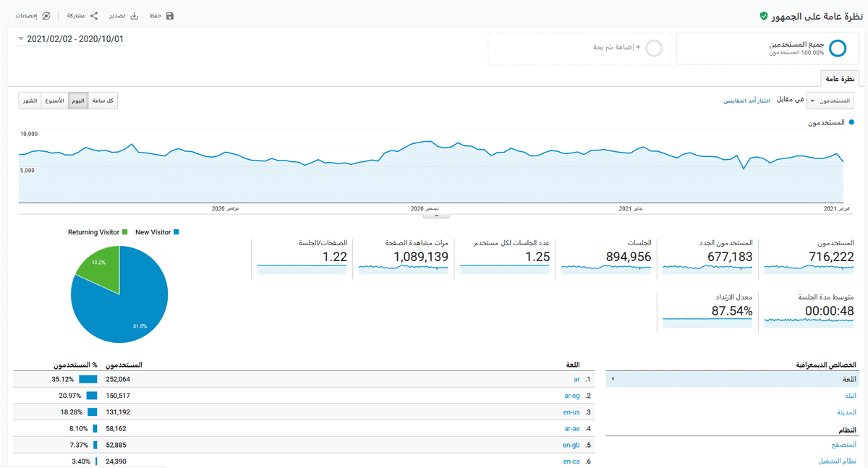This screenshot has width=868, height=468.
Task: Open the insights (إحصاءات) icon
Action: point(47,16)
